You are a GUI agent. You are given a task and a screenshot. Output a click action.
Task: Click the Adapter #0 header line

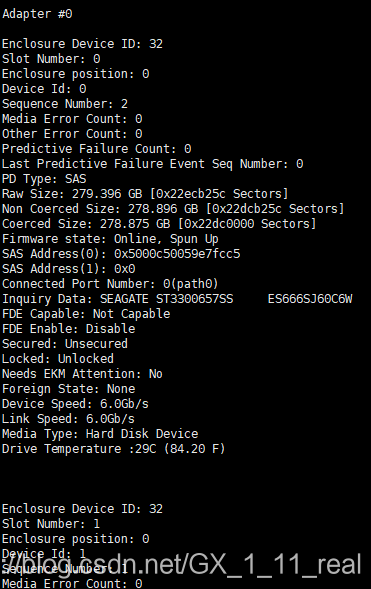pos(37,14)
